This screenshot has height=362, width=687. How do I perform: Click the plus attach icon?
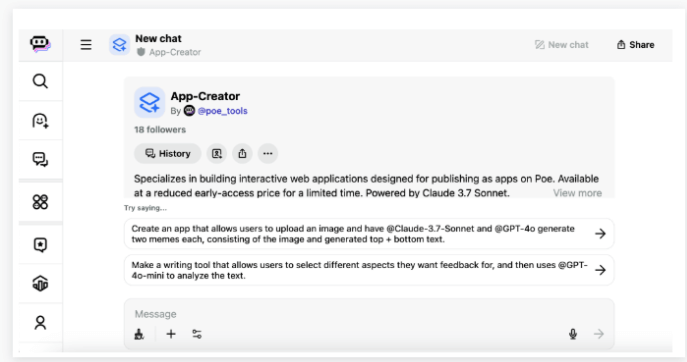pos(171,334)
